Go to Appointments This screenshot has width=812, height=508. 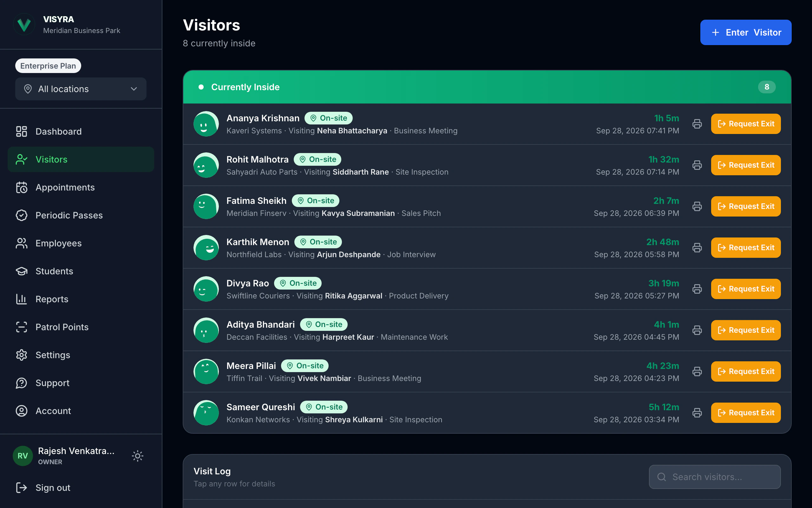81,187
